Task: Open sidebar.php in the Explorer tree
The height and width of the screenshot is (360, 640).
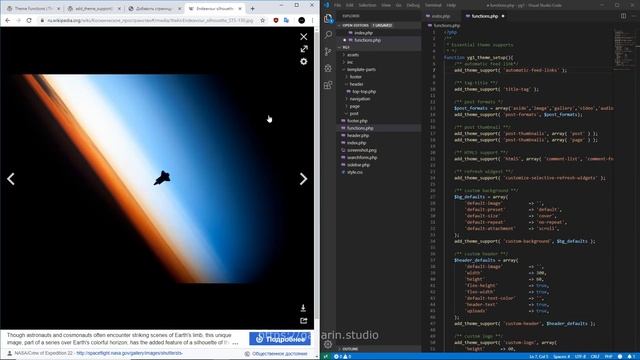Action: pos(358,165)
